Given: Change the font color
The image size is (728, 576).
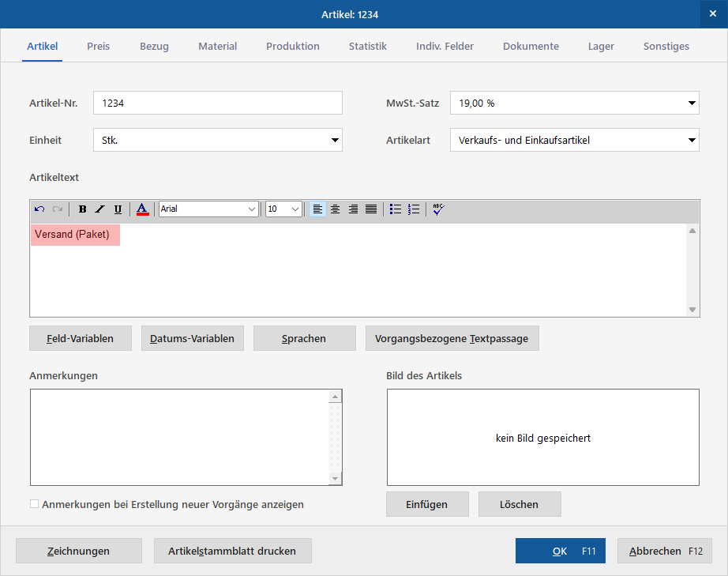Looking at the screenshot, I should coord(143,209).
